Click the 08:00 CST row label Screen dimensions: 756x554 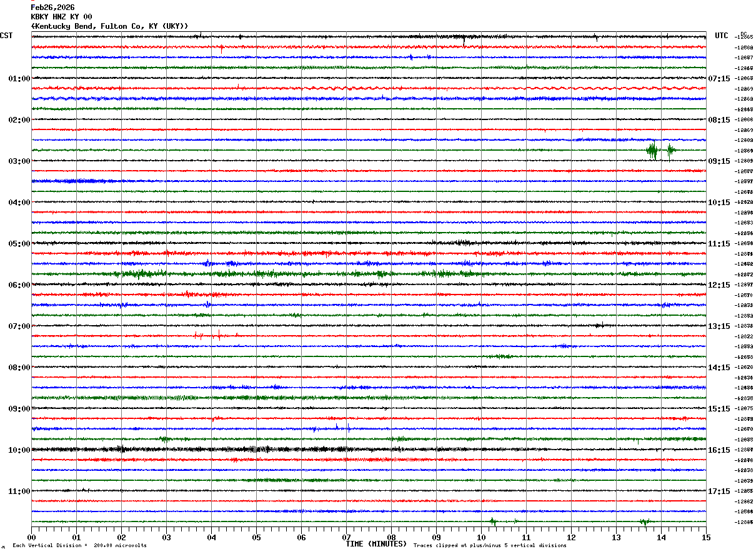tap(19, 368)
